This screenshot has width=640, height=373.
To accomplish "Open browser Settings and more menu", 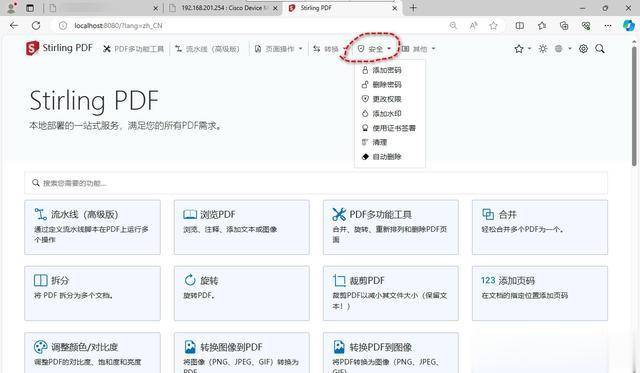I will tap(608, 26).
